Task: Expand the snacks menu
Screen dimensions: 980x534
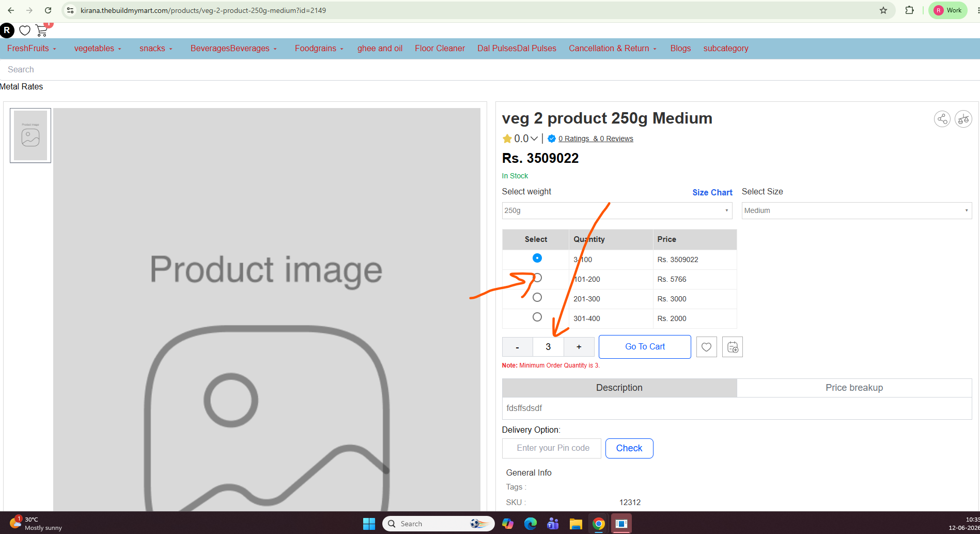Action: 156,49
